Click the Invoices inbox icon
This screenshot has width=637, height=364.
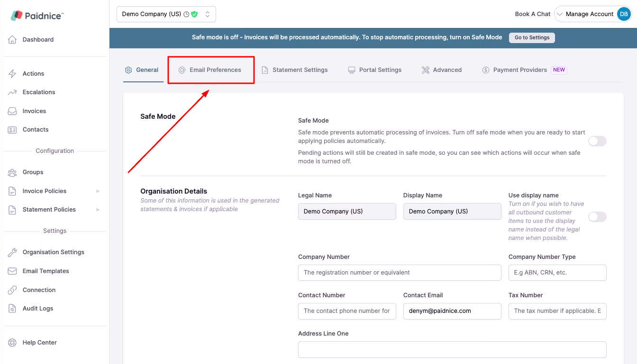pos(13,111)
